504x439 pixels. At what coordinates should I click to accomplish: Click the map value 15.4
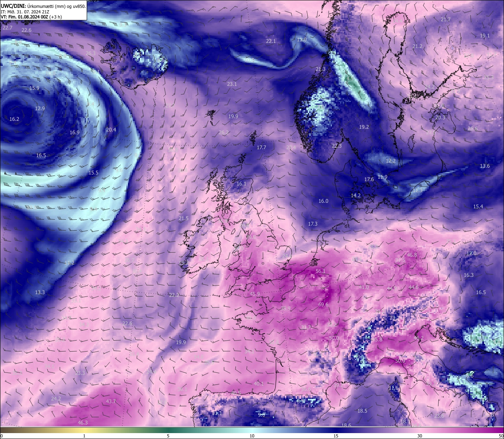pos(478,206)
